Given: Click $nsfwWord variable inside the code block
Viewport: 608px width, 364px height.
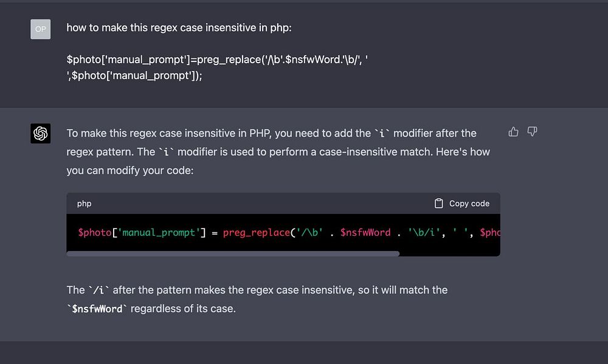Looking at the screenshot, I should pyautogui.click(x=365, y=232).
